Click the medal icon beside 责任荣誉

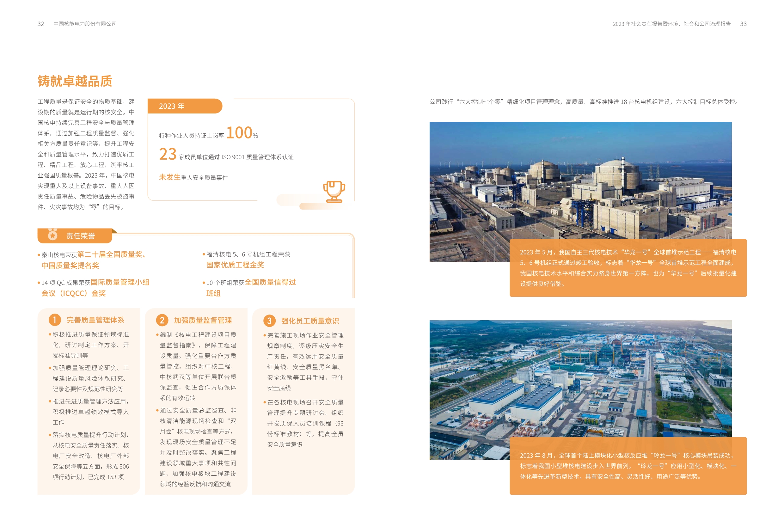(52, 235)
